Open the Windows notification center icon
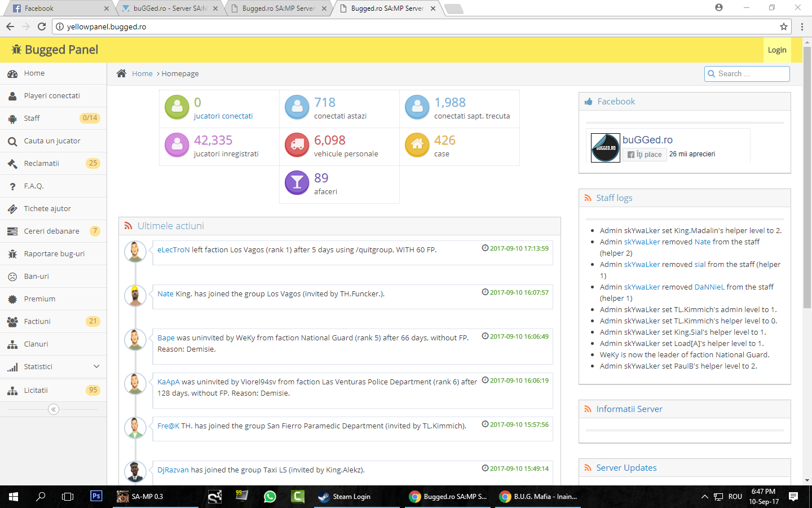812x508 pixels. (x=793, y=497)
